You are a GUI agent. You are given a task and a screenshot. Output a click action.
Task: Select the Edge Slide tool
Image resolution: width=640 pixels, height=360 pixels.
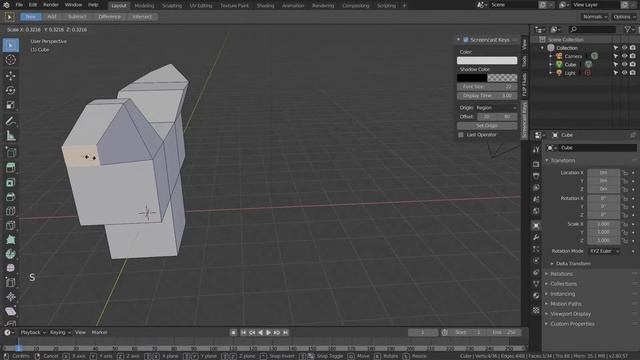coord(11,282)
